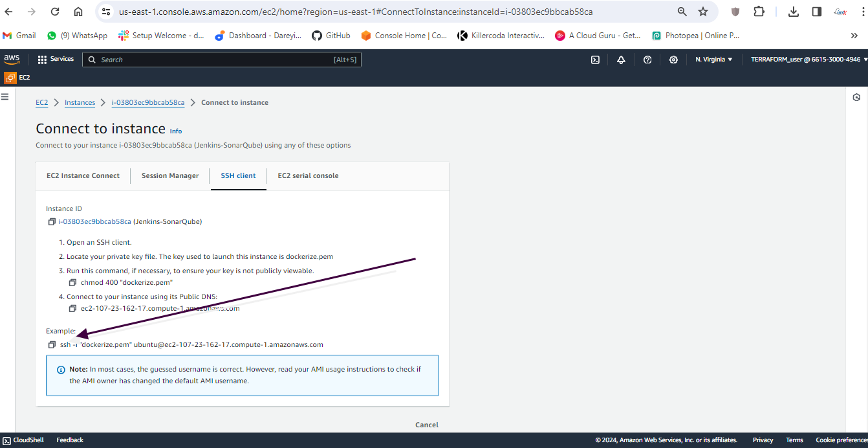Open the TERRAFORM_user account menu

click(808, 60)
